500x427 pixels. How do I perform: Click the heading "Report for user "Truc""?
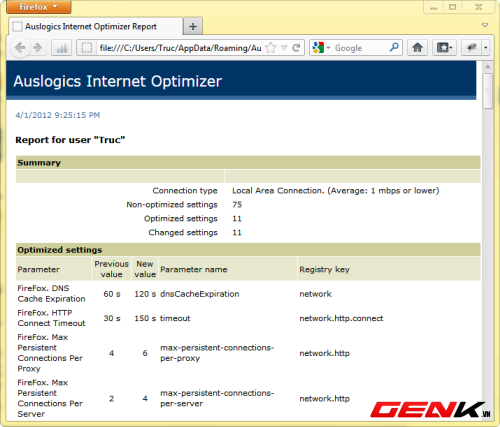[x=70, y=140]
